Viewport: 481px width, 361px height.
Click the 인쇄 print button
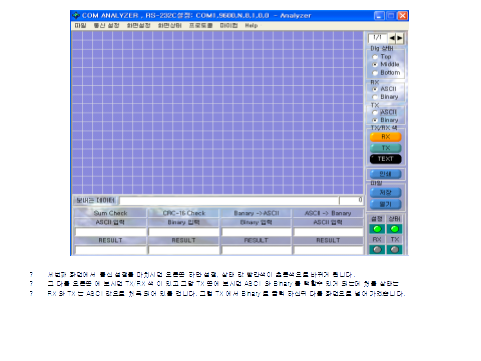(386, 174)
